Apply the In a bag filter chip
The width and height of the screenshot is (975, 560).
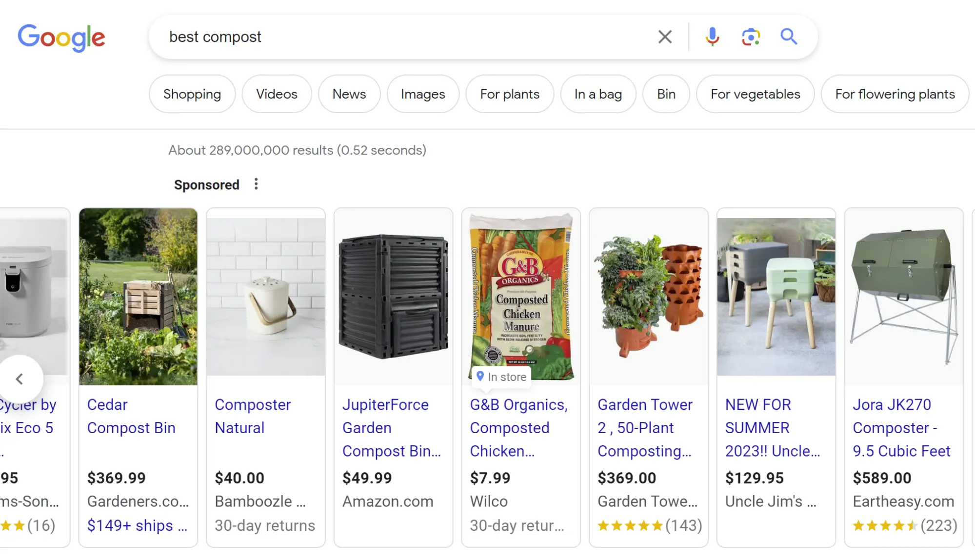point(598,94)
